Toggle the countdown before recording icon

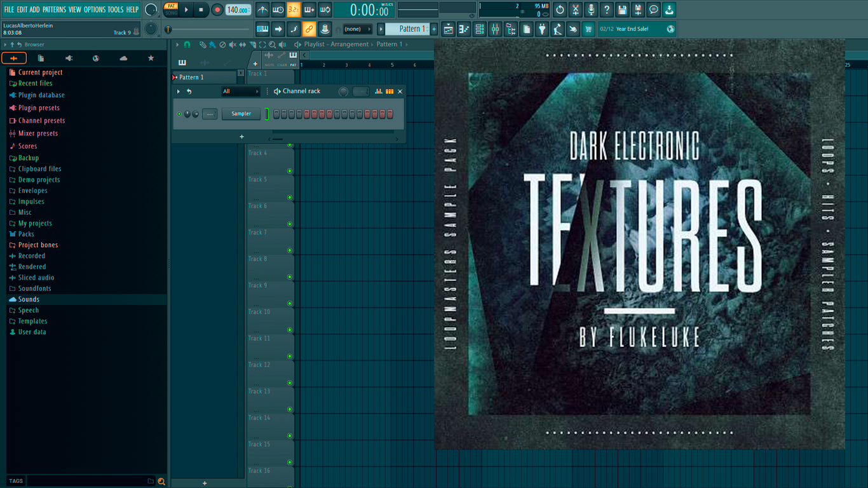(294, 10)
